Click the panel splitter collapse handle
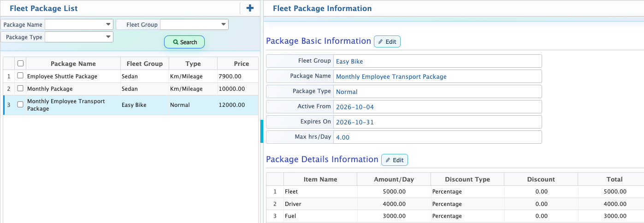The width and height of the screenshot is (644, 223). [262, 131]
